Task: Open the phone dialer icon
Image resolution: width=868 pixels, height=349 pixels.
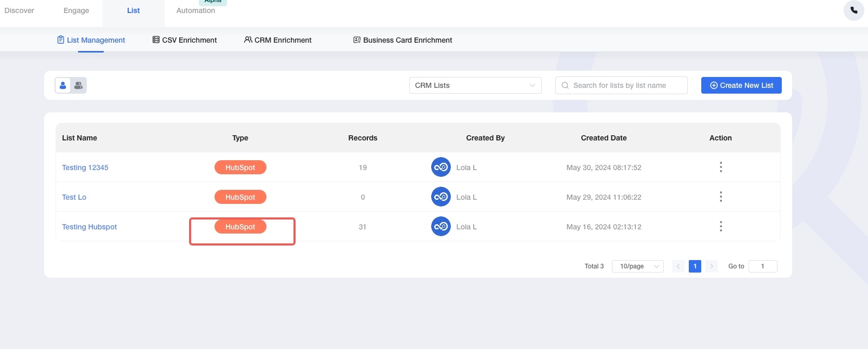Action: coord(853,10)
